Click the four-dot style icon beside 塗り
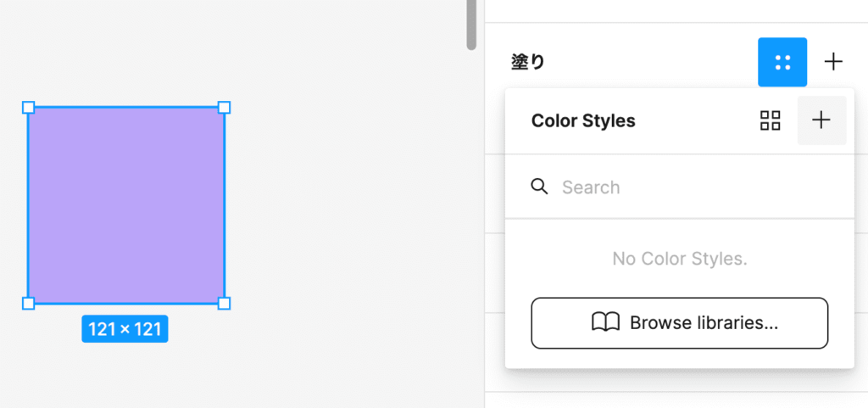The width and height of the screenshot is (868, 408). [x=782, y=62]
